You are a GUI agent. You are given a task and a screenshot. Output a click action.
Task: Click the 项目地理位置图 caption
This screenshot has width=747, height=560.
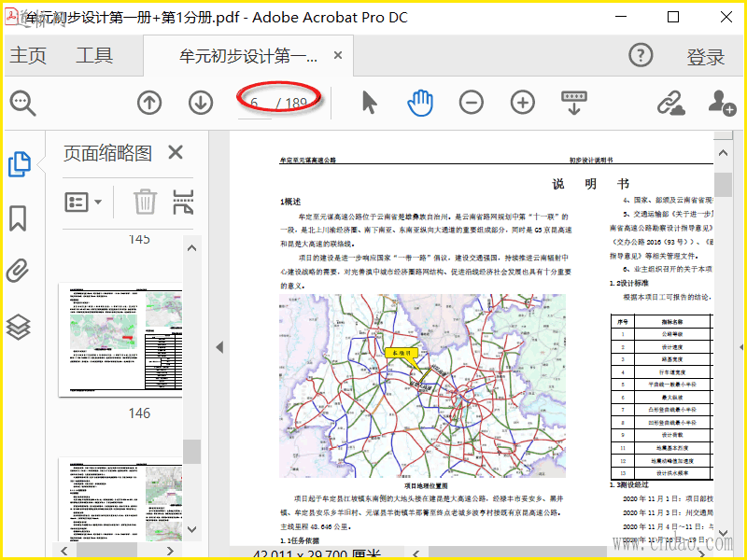pos(426,485)
